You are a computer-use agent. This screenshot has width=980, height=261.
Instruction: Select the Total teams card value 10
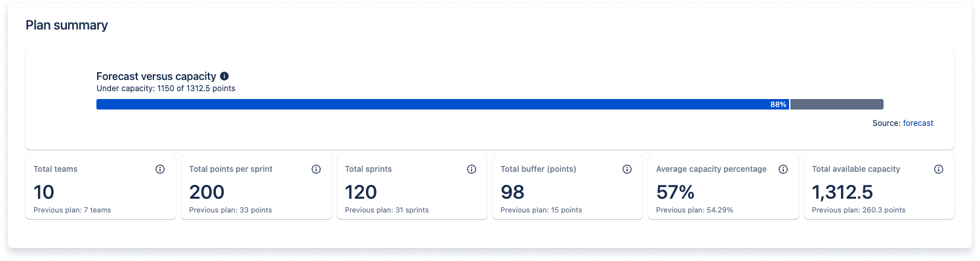pos(44,192)
